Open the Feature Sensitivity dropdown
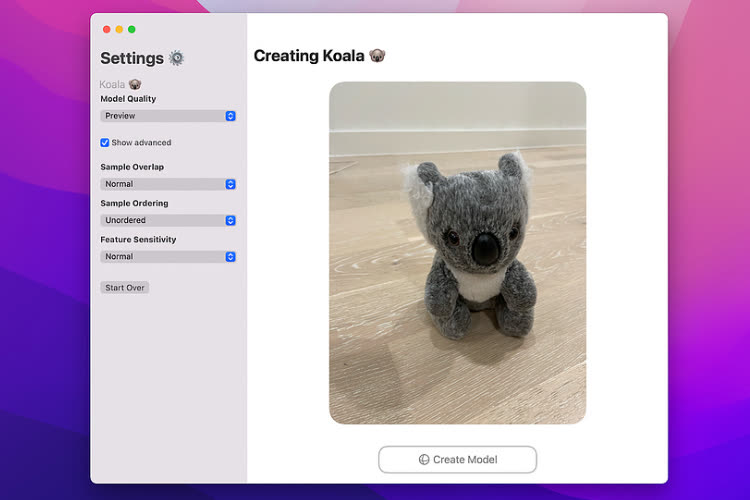Viewport: 750px width, 500px height. tap(168, 256)
